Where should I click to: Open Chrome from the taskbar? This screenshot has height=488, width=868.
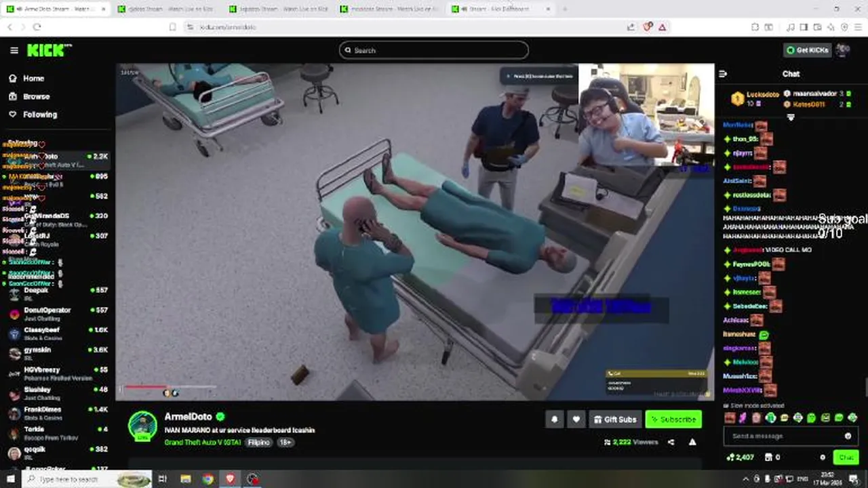208,479
